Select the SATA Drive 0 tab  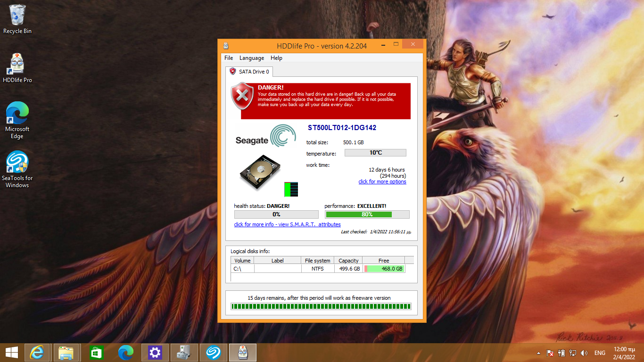pos(249,72)
